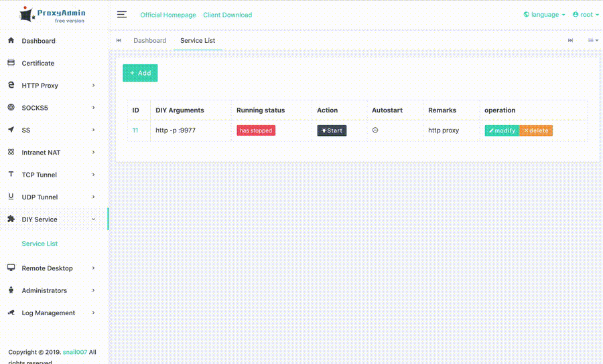Open the root account dropdown

coord(586,15)
